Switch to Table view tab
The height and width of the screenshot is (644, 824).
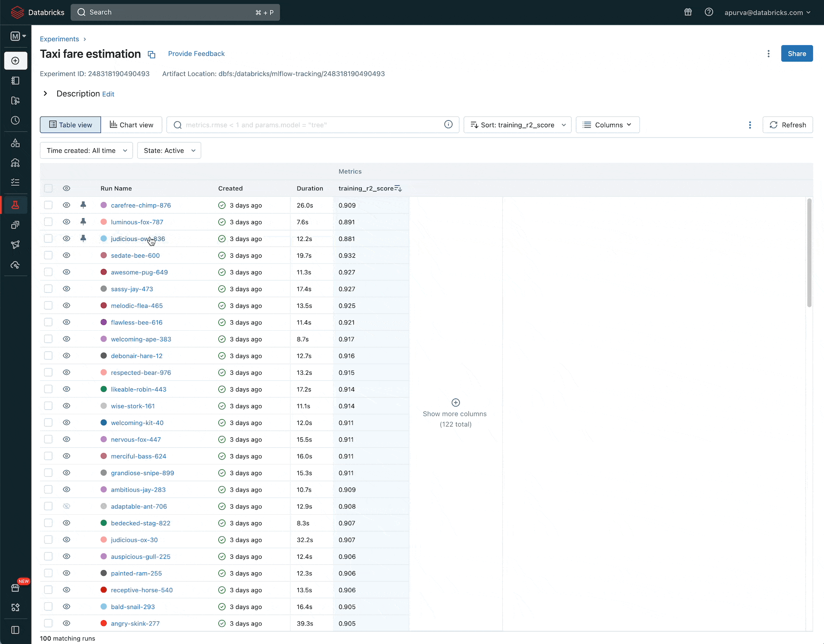tap(70, 124)
